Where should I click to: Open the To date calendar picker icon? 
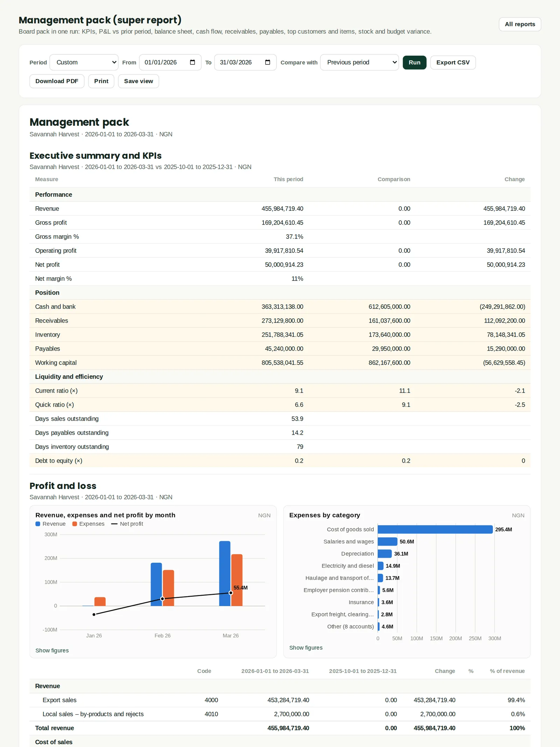tap(267, 62)
